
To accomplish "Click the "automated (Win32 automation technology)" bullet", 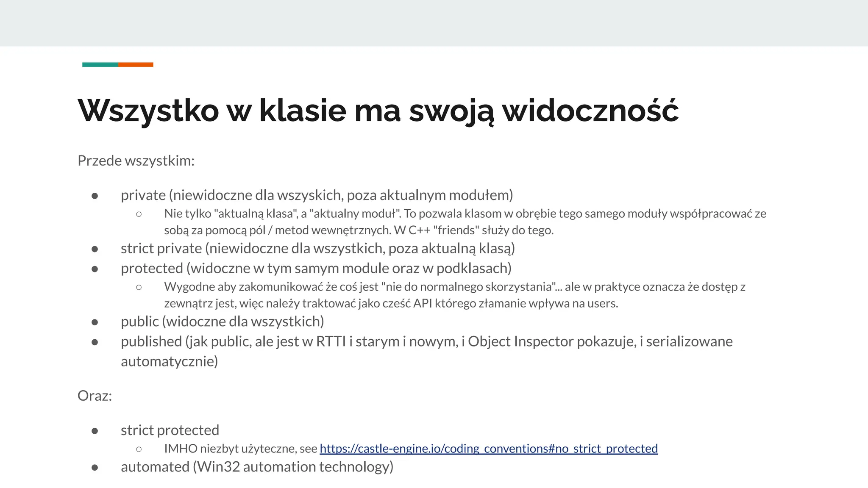I will (257, 467).
